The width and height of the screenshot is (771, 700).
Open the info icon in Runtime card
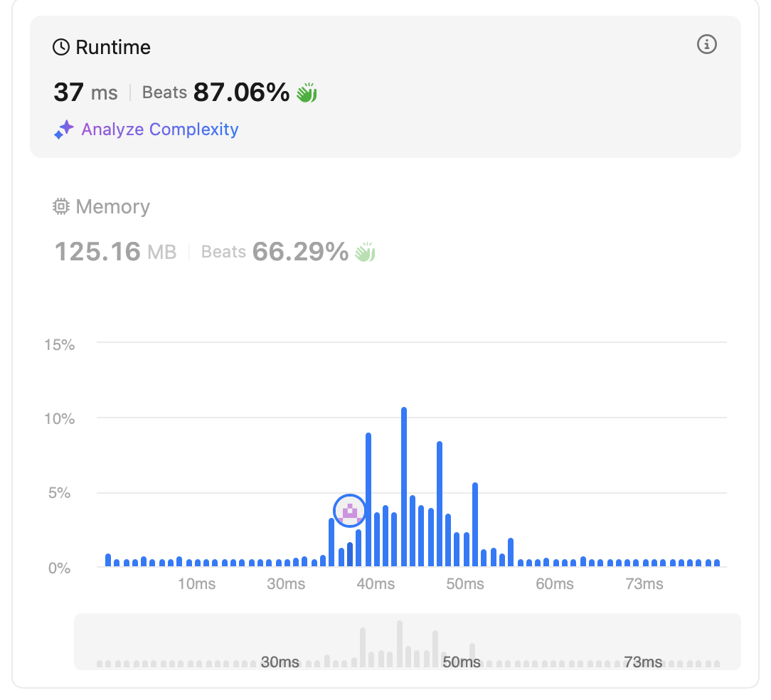(x=706, y=45)
